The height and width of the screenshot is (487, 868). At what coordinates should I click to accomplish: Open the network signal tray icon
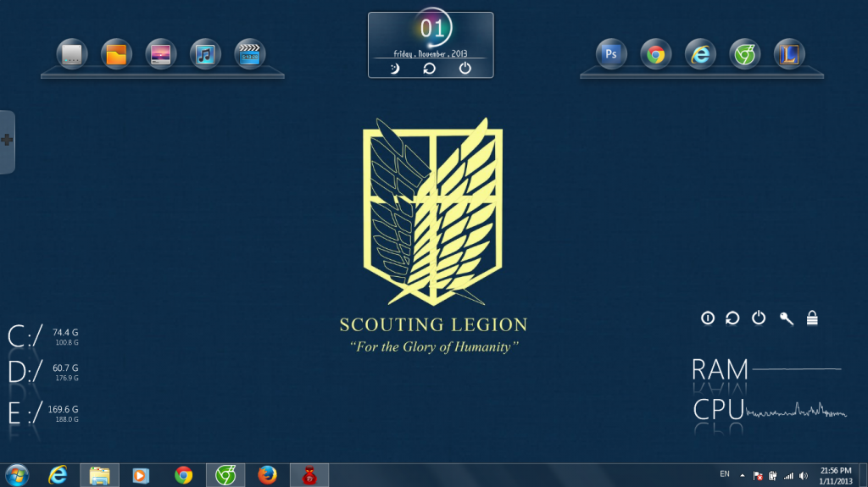(x=788, y=475)
